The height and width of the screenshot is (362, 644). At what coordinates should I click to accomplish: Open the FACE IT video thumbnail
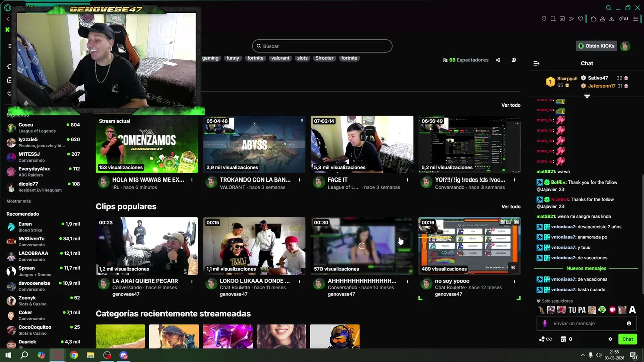pos(362,144)
